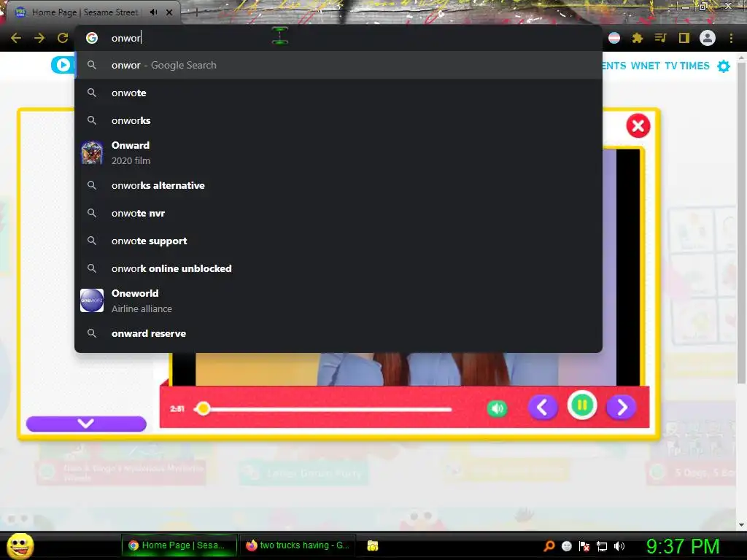Select the Onward 2020 film suggestion

click(338, 153)
